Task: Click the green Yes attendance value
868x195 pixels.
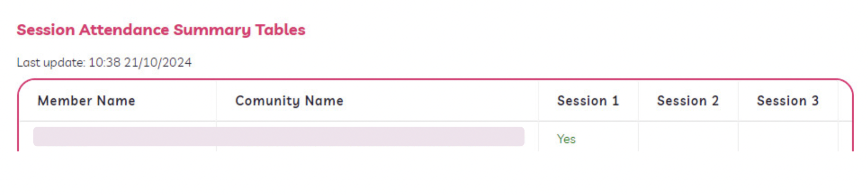Action: pyautogui.click(x=566, y=139)
